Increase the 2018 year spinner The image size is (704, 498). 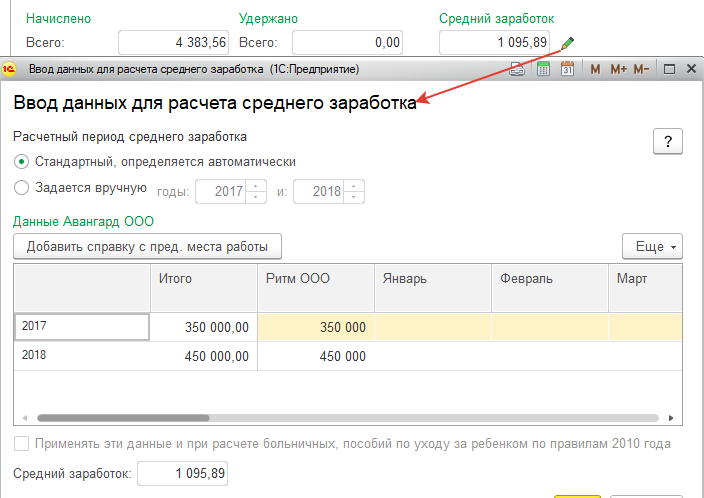353,186
